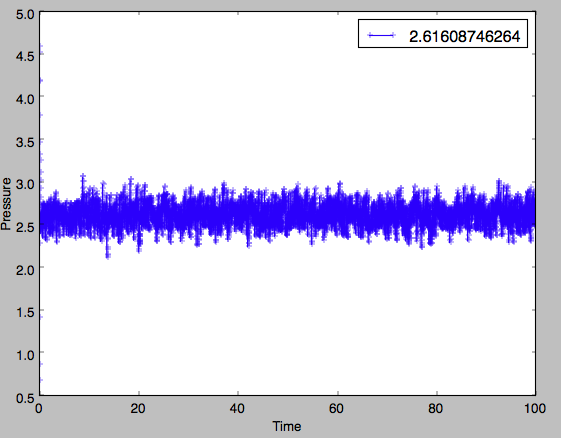Click the blue line marker in legend
Screen dimensions: 561x438
click(381, 35)
